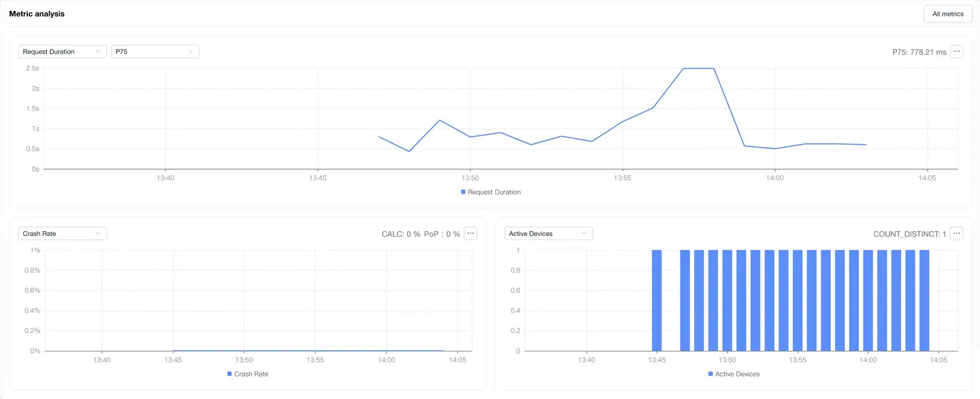The image size is (980, 399).
Task: Open the Active Devices metric selector
Action: 549,234
